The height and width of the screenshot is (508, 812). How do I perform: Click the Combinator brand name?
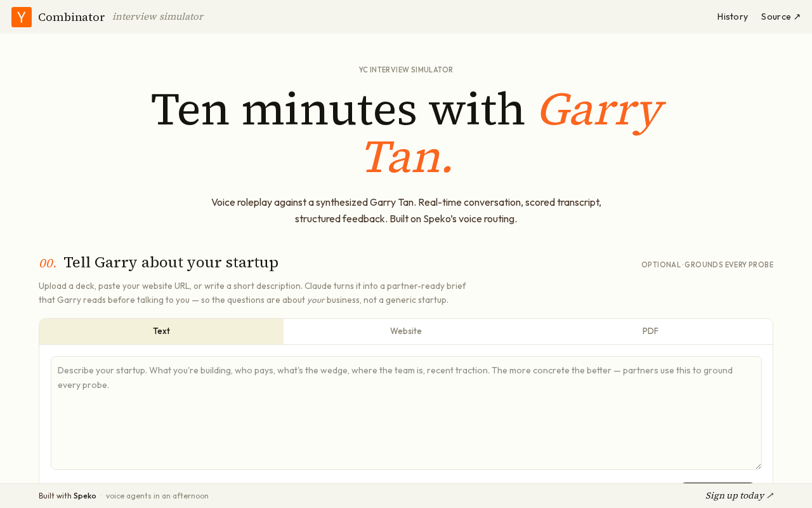[71, 17]
